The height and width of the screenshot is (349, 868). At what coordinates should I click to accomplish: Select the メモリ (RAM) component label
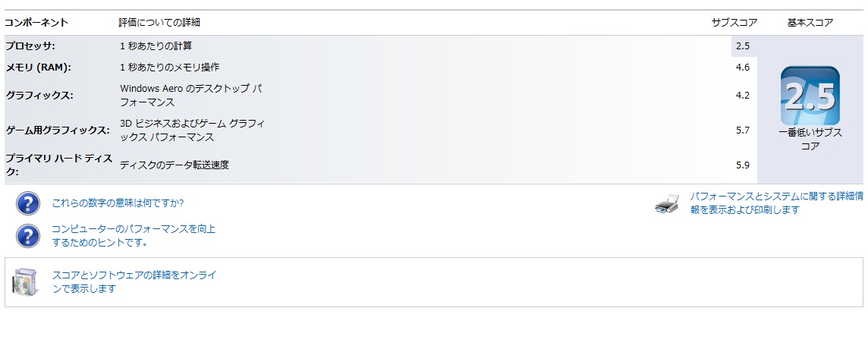pyautogui.click(x=38, y=68)
